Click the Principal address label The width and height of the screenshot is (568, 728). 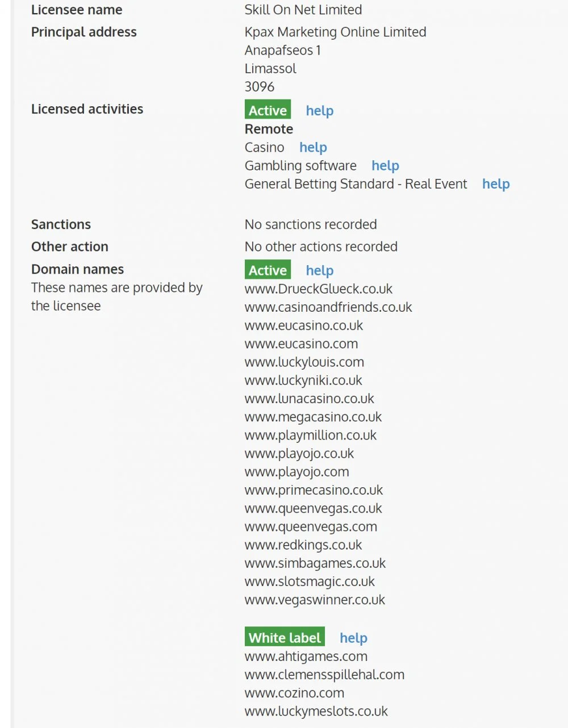tap(84, 32)
